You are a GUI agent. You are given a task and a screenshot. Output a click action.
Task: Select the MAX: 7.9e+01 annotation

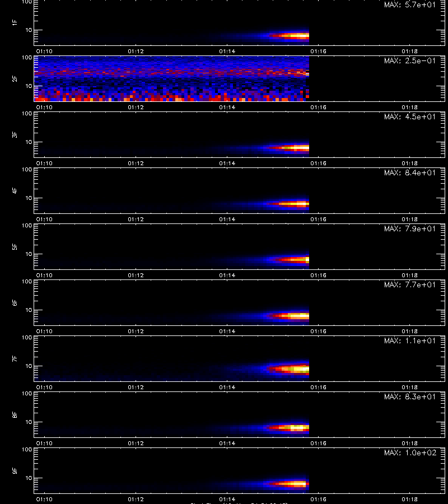tap(410, 228)
